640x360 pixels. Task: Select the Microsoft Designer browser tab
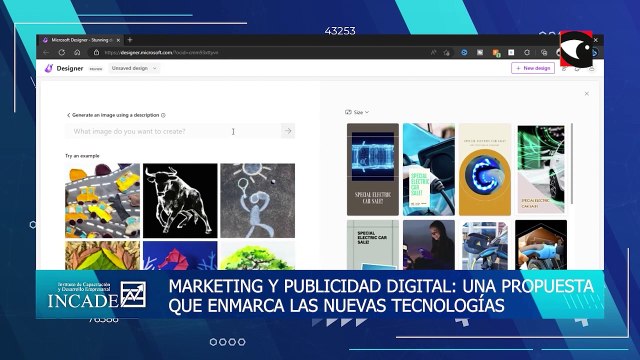81,40
